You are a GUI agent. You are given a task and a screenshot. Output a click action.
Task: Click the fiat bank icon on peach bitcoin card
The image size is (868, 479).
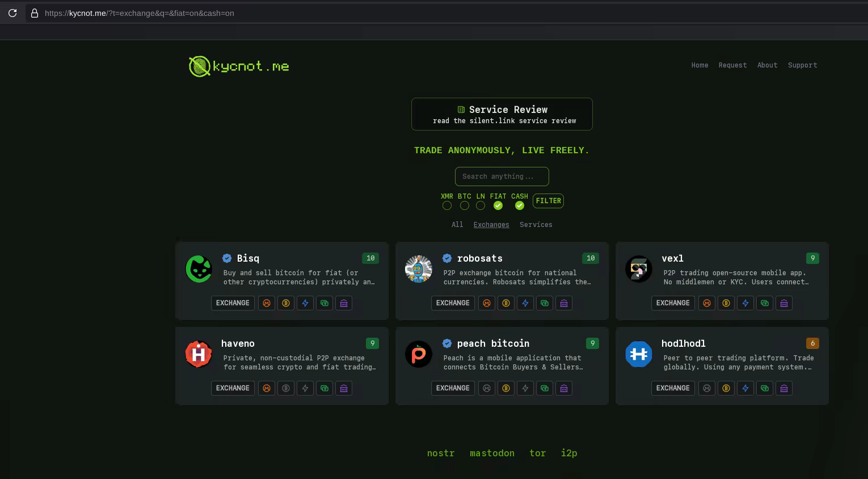point(564,388)
